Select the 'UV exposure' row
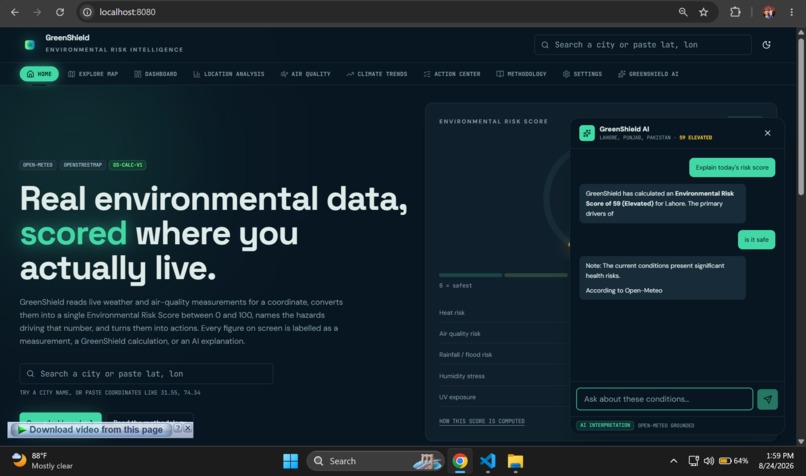The width and height of the screenshot is (806, 476). pos(504,397)
